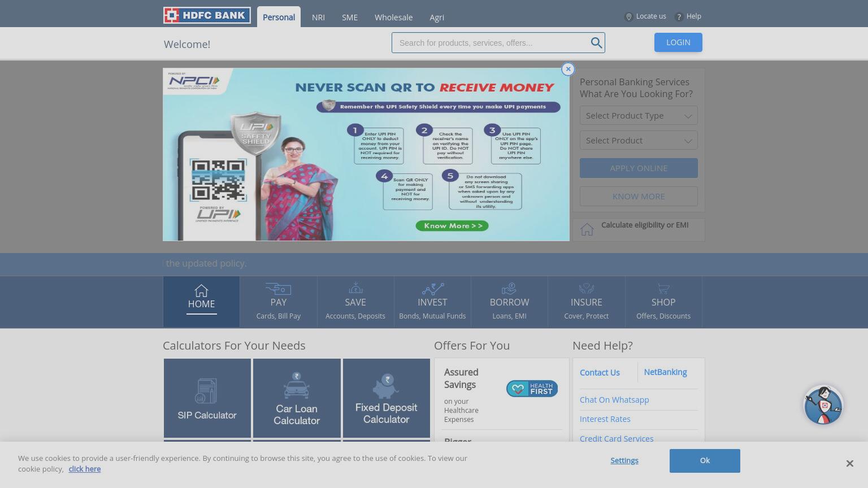This screenshot has height=488, width=868.
Task: Click the Locate us link text
Action: coord(651,16)
